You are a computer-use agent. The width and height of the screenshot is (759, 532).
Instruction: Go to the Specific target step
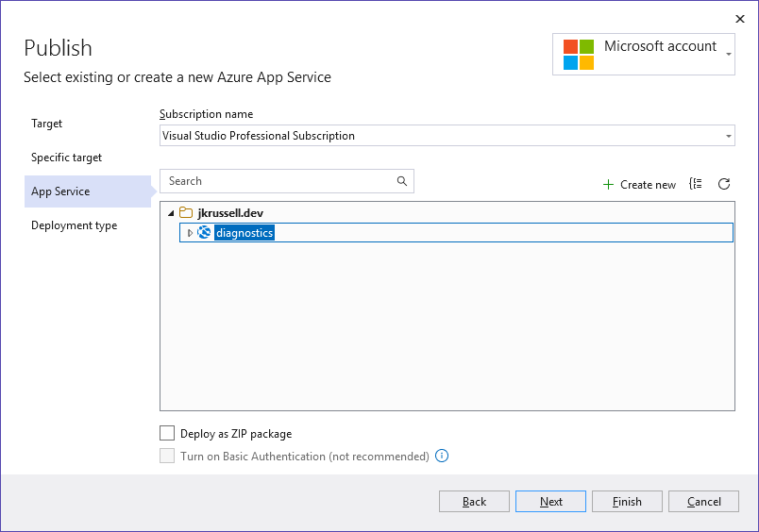tap(66, 158)
